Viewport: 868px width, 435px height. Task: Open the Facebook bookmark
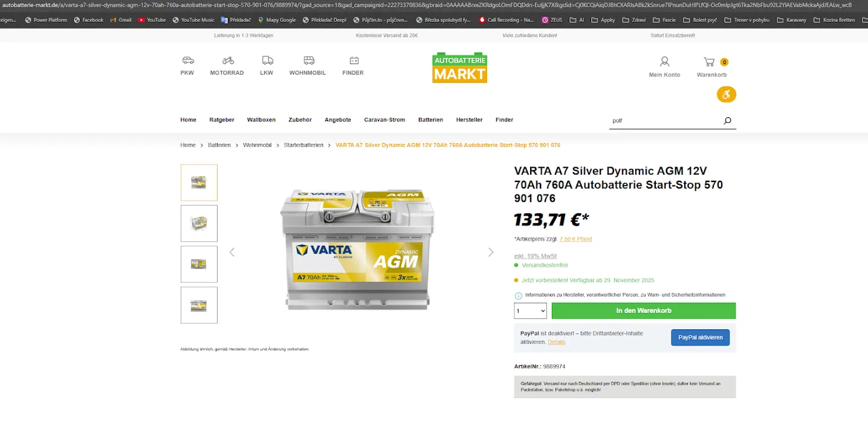(88, 20)
